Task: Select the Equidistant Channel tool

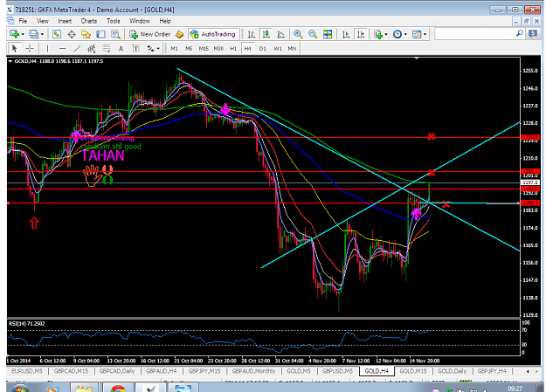Action: tap(92, 48)
